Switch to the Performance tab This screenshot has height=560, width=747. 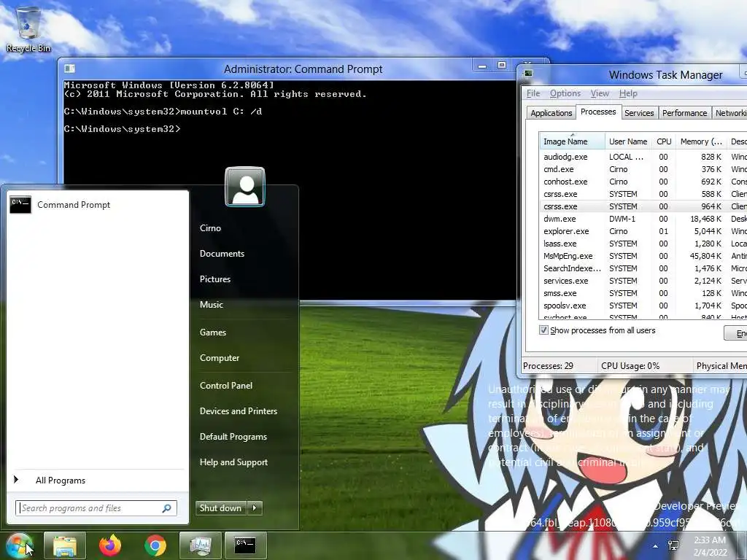684,113
